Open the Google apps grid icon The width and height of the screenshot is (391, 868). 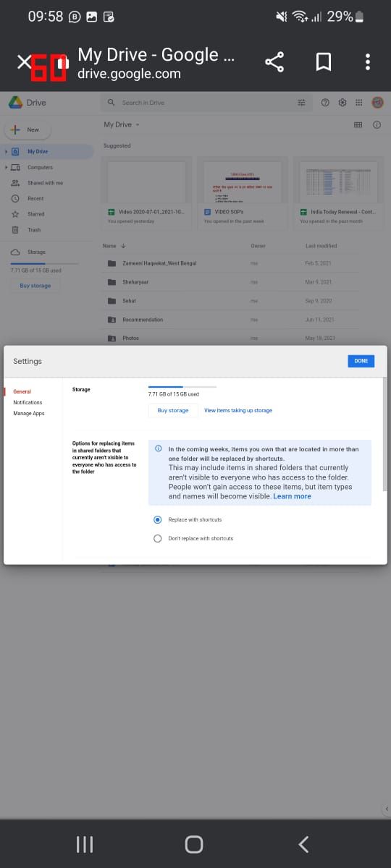pyautogui.click(x=359, y=103)
